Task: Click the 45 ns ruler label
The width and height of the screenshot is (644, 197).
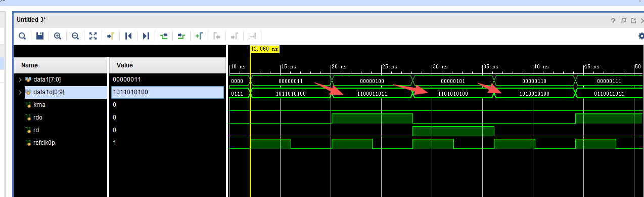Action: pos(592,66)
